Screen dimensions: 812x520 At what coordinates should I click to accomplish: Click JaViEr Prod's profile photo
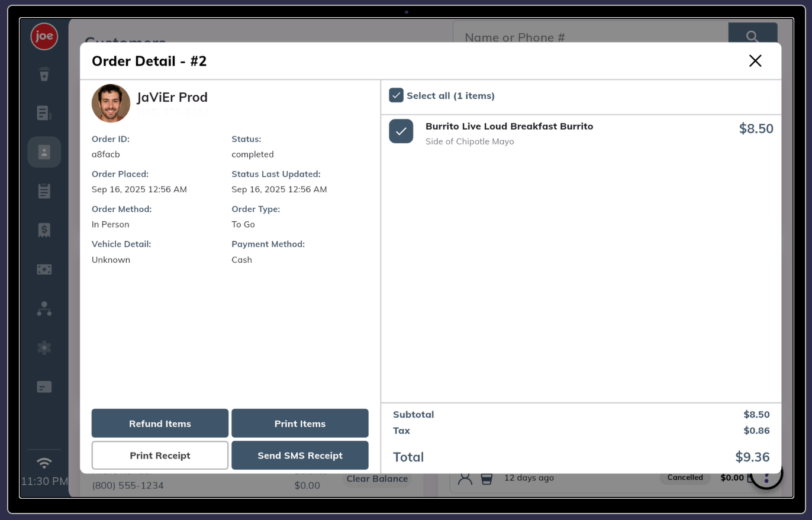click(111, 104)
